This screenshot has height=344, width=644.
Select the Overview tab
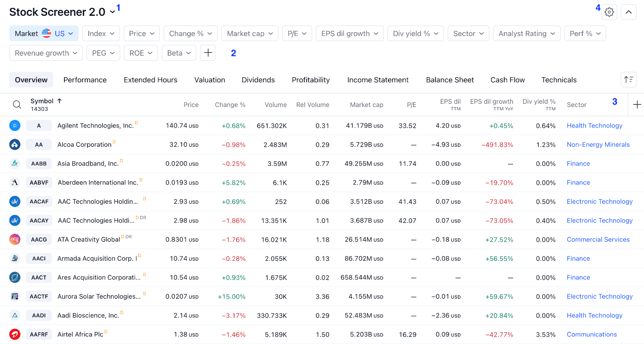[31, 79]
